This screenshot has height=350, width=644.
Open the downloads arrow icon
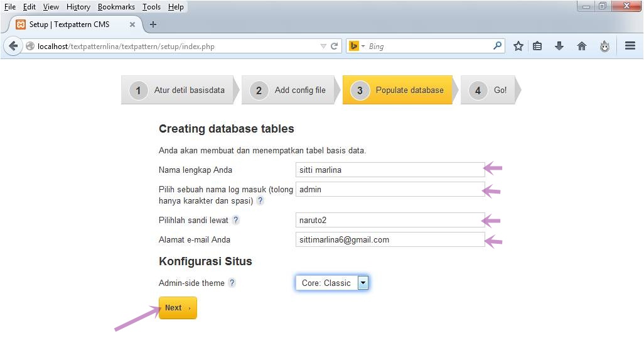(559, 46)
